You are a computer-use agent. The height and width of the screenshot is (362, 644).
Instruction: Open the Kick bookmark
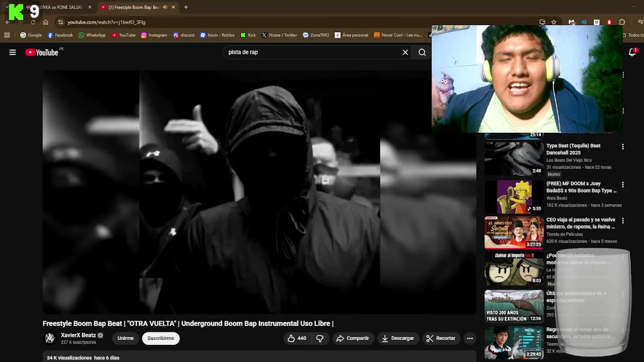(248, 35)
